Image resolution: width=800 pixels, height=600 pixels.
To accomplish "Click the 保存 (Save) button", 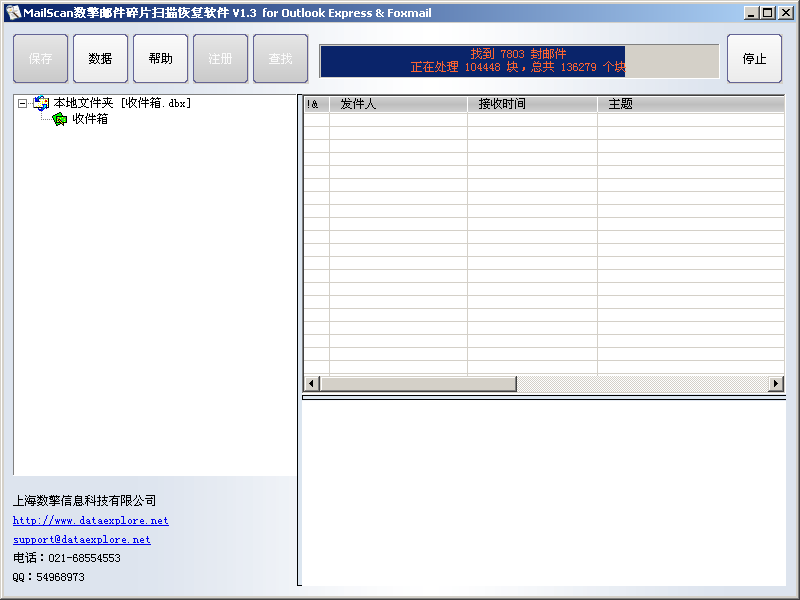I will (x=40, y=59).
